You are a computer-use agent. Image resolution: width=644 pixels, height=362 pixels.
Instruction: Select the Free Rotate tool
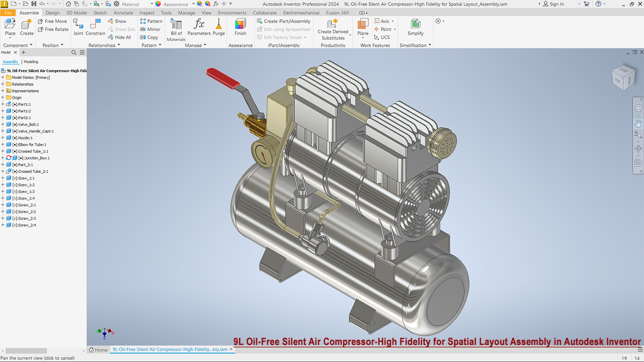click(53, 29)
